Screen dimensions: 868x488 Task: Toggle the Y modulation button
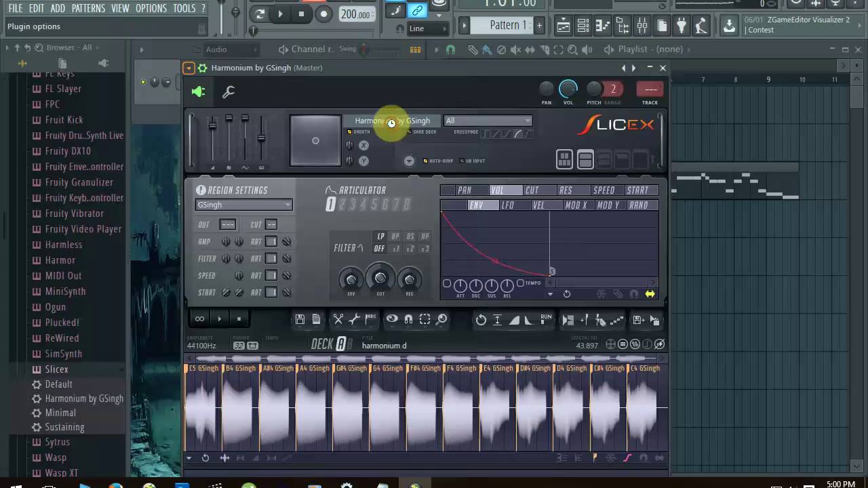tap(363, 161)
